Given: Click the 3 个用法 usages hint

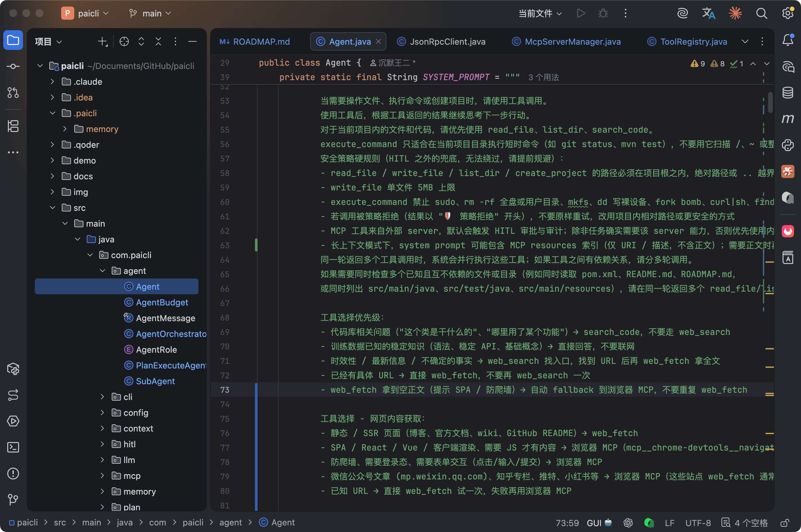Looking at the screenshot, I should click(x=543, y=78).
